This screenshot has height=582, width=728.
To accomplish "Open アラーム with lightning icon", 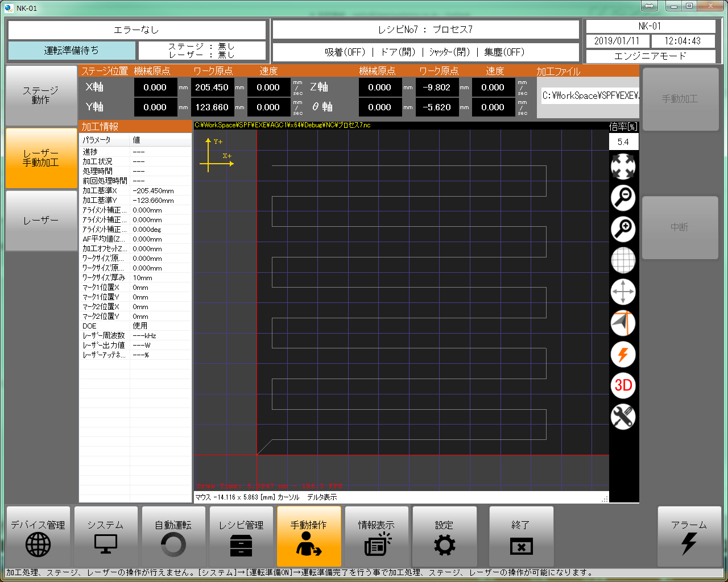I will pos(689,537).
